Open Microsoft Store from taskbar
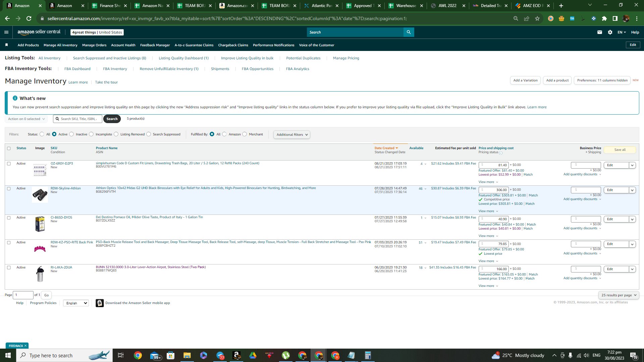Screen dimensions: 644x362 click(171, 355)
